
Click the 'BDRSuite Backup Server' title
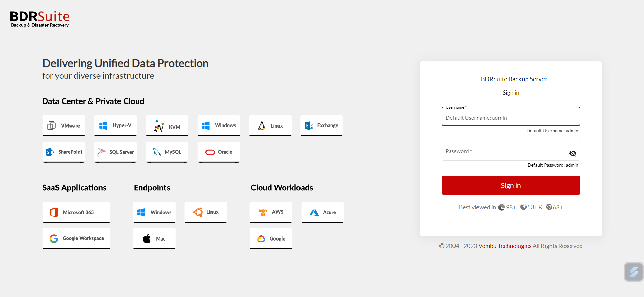[514, 79]
